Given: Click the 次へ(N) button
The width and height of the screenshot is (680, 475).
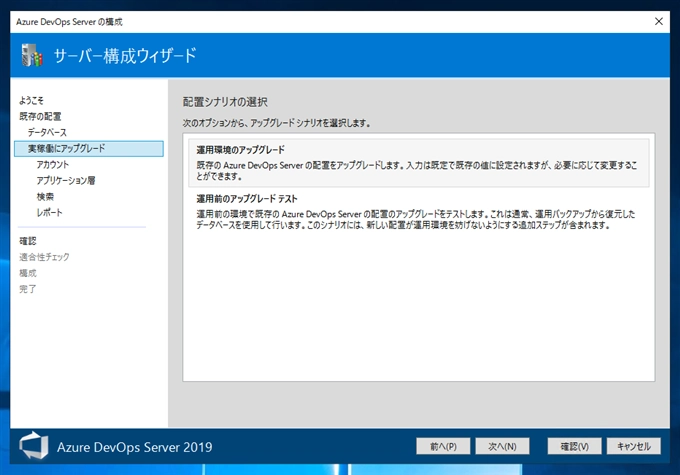Looking at the screenshot, I should pyautogui.click(x=502, y=446).
